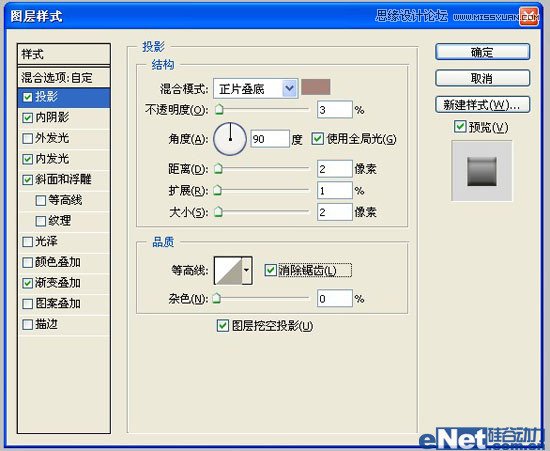
Task: Uncheck the 投影 style checkbox
Action: coord(27,97)
